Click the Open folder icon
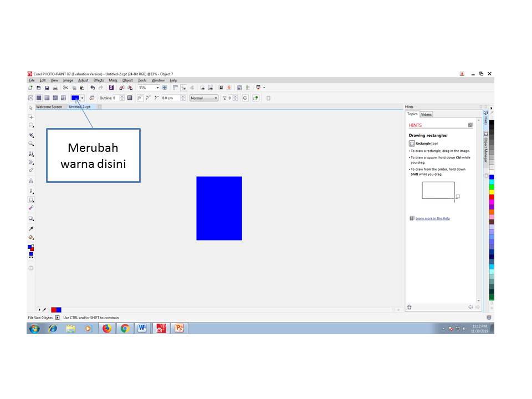Screen dimensions: 532x399 [39, 88]
